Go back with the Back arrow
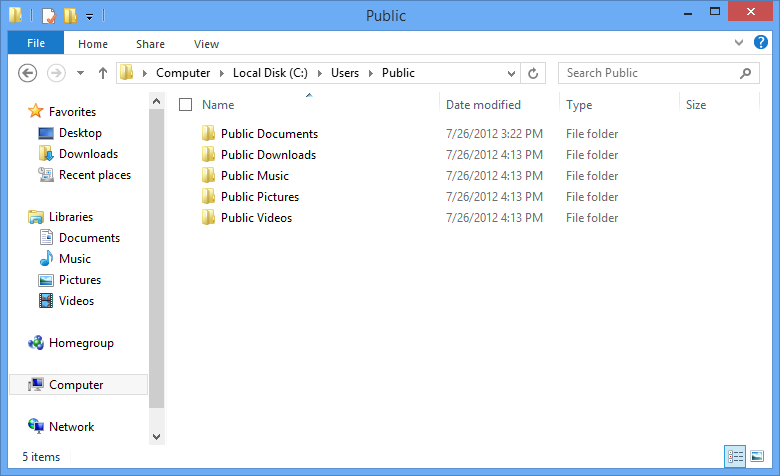The image size is (780, 476). pos(27,73)
